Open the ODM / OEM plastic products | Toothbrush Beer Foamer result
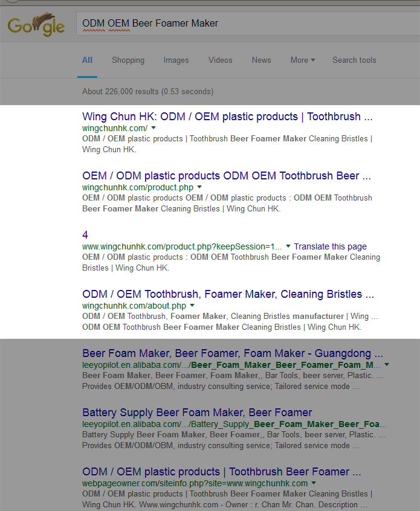The image size is (420, 511). point(221,472)
